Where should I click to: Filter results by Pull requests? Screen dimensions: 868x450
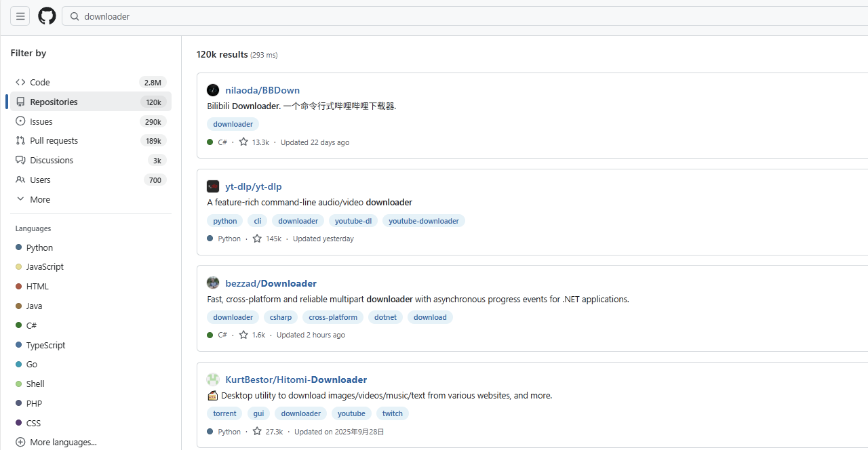point(91,140)
